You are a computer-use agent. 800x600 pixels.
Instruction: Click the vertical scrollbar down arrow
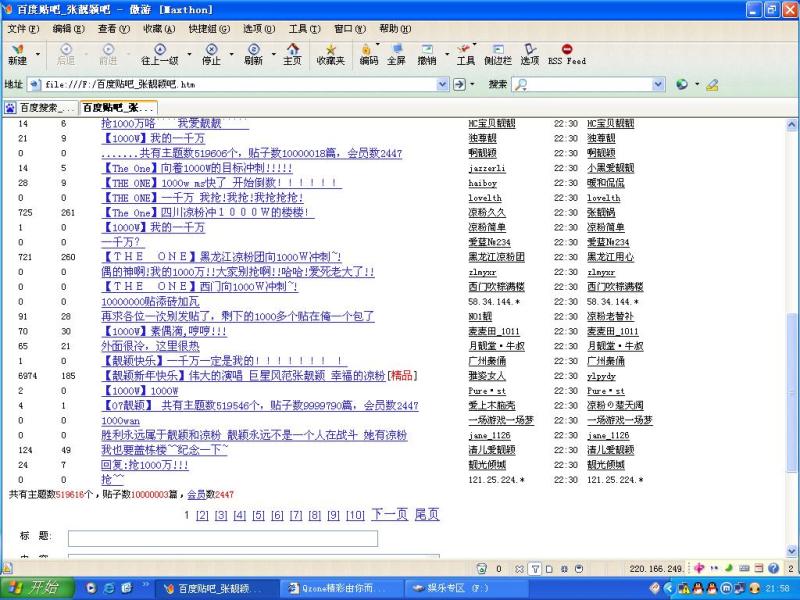pyautogui.click(x=791, y=551)
